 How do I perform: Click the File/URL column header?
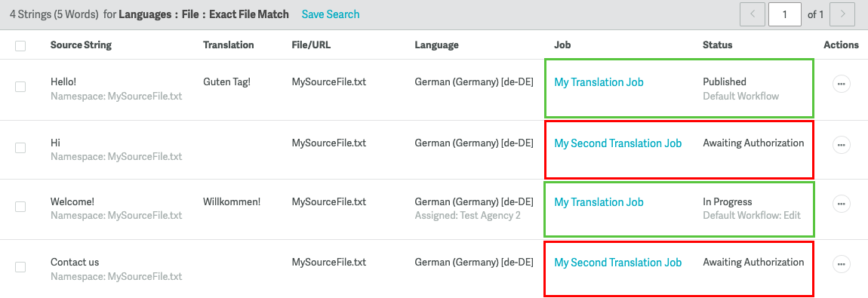311,45
